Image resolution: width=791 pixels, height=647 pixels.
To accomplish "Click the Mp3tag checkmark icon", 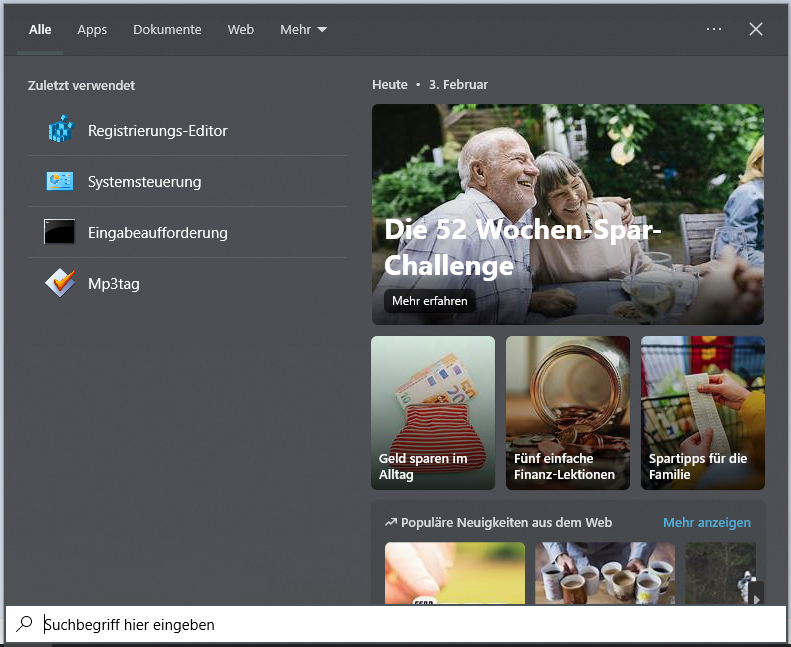I will [x=60, y=284].
